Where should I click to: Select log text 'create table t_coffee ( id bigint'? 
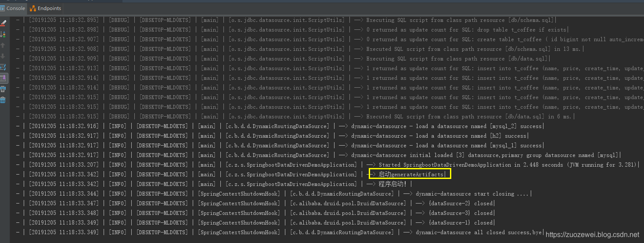point(529,39)
